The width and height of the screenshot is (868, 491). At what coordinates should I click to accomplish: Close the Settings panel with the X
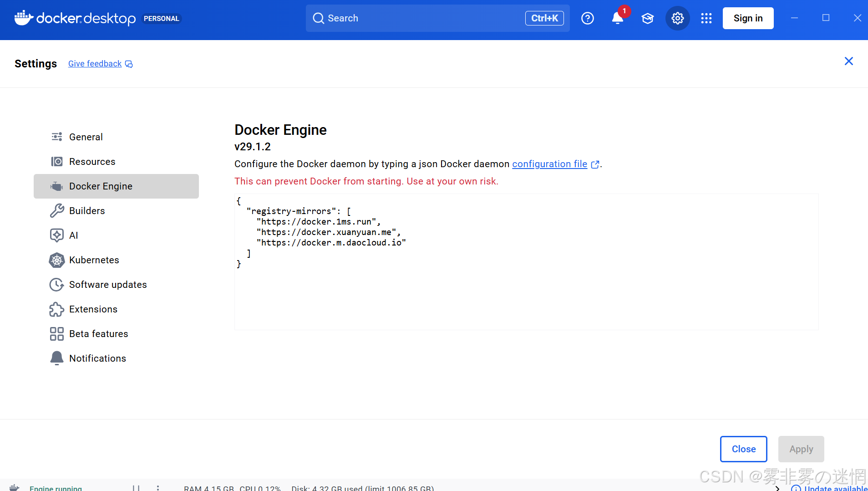click(848, 61)
